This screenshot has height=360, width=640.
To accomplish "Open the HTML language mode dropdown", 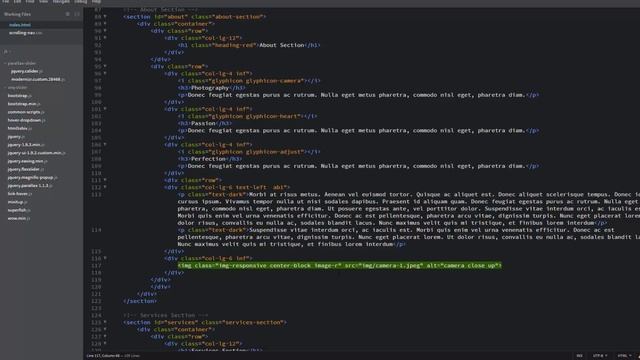I will click(624, 356).
